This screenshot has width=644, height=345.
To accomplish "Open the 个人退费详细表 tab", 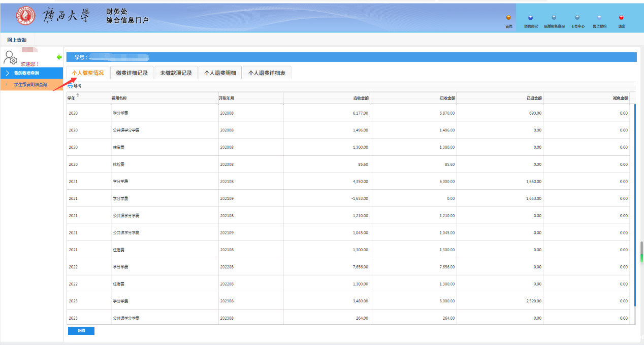I will (x=267, y=73).
